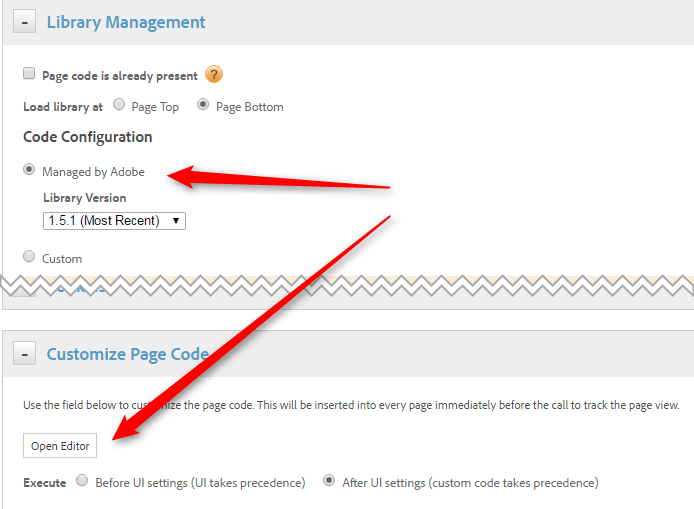Click the Code Configuration subheading

pyautogui.click(x=88, y=137)
